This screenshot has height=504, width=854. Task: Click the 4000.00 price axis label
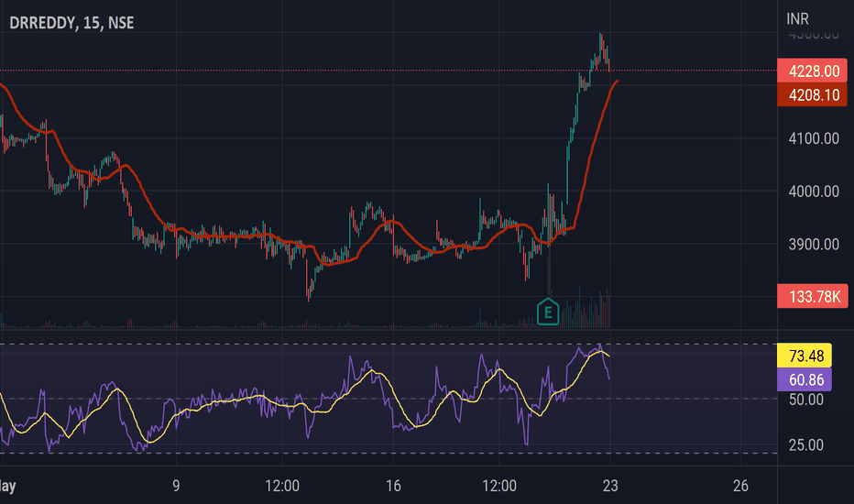(814, 192)
